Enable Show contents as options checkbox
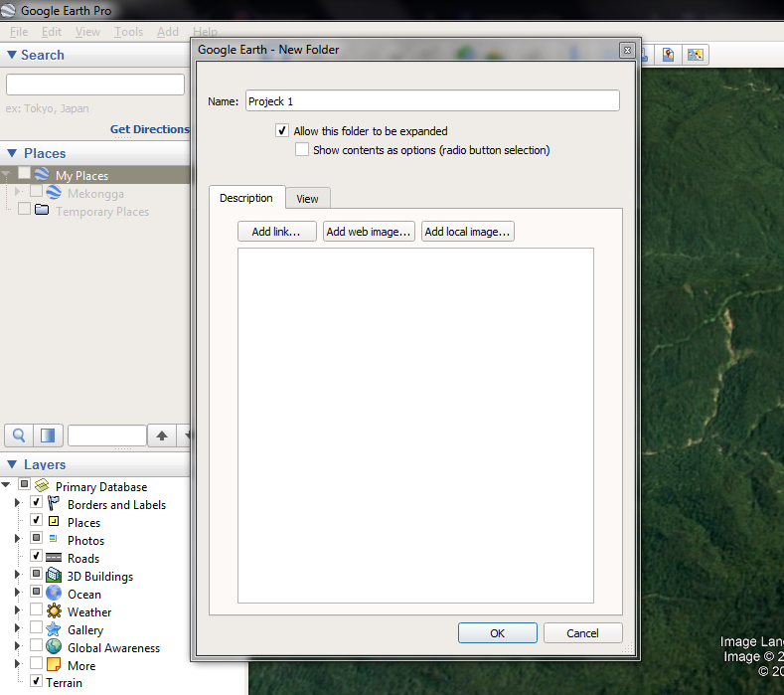 point(301,149)
